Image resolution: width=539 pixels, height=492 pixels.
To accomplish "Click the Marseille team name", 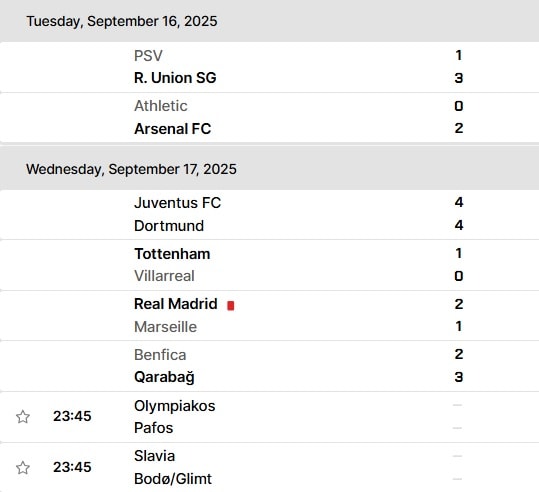I will coord(165,327).
